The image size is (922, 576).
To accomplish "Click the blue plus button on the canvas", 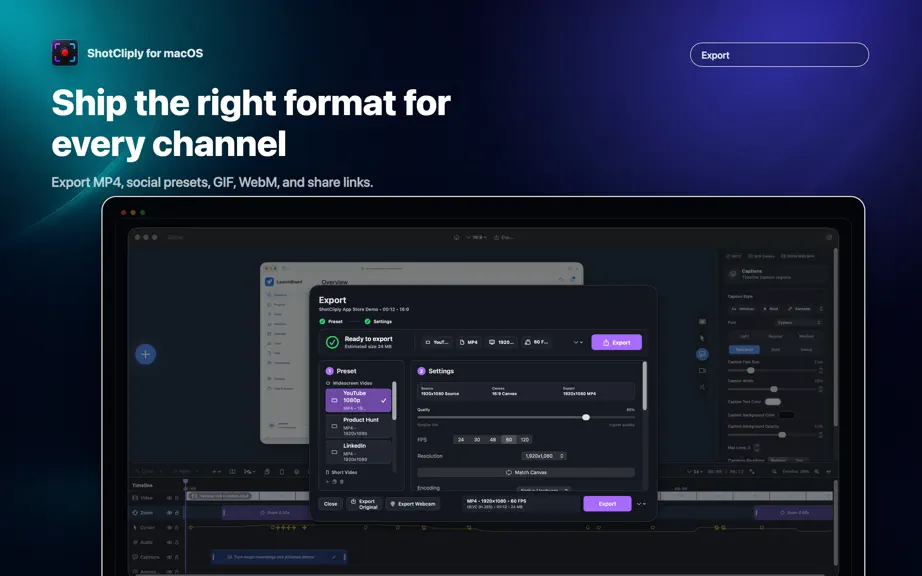I will point(146,354).
